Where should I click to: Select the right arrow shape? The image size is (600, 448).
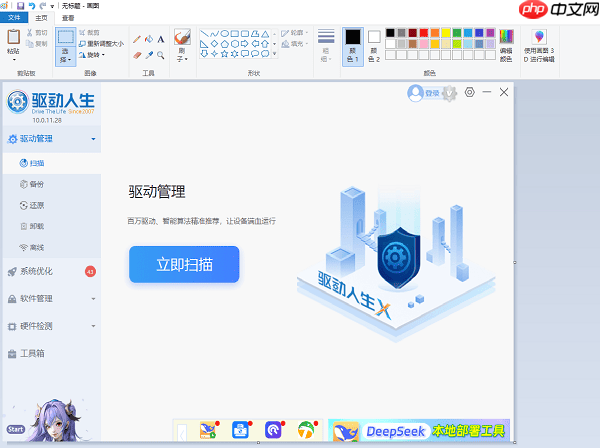click(245, 44)
